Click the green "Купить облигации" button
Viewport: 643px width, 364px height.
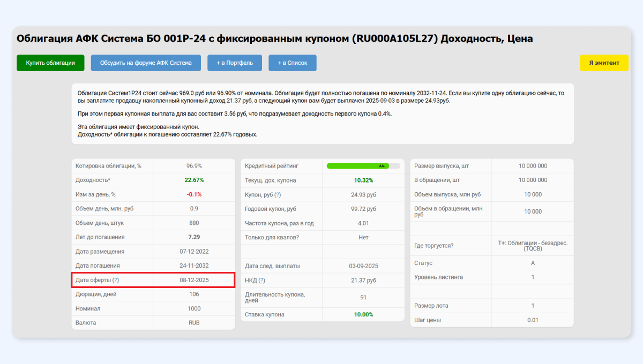(51, 63)
